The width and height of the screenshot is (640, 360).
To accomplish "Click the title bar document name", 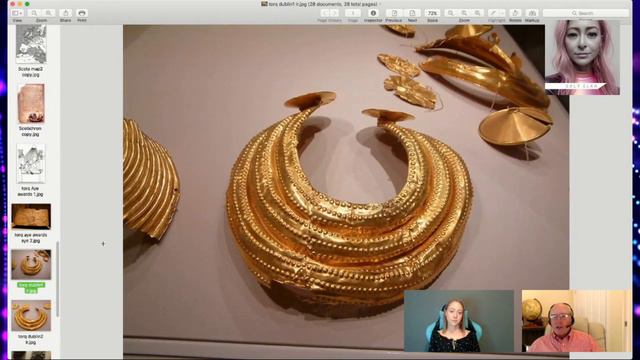I will [322, 4].
